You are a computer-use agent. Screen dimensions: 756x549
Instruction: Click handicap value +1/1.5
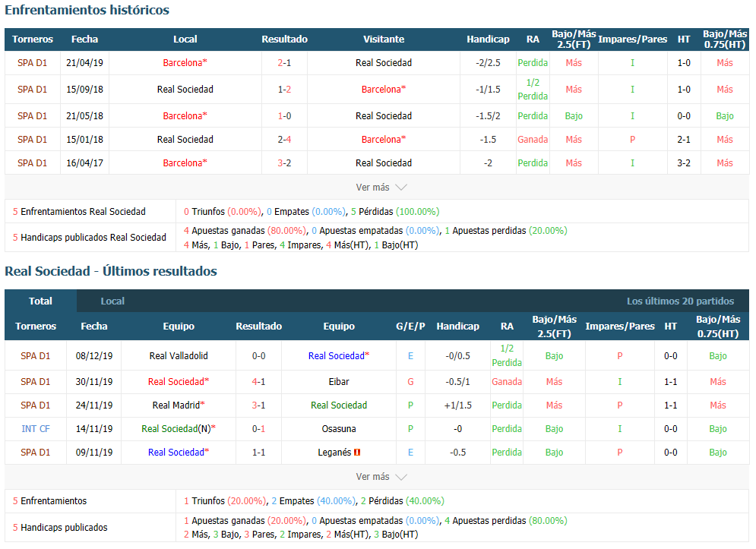(x=458, y=405)
